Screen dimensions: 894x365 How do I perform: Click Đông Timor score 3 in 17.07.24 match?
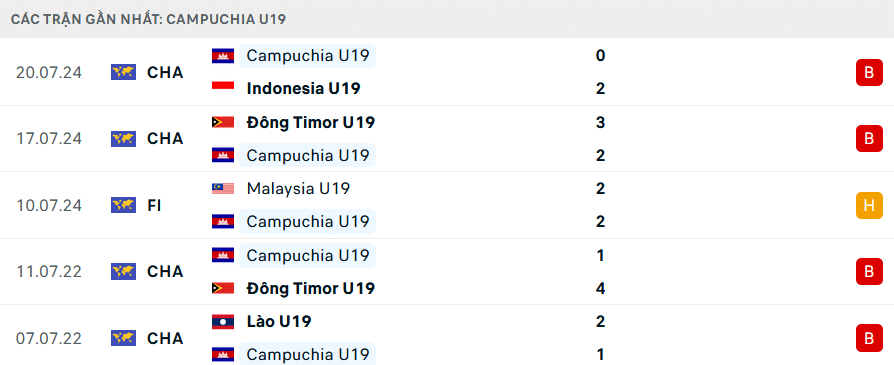(x=600, y=123)
